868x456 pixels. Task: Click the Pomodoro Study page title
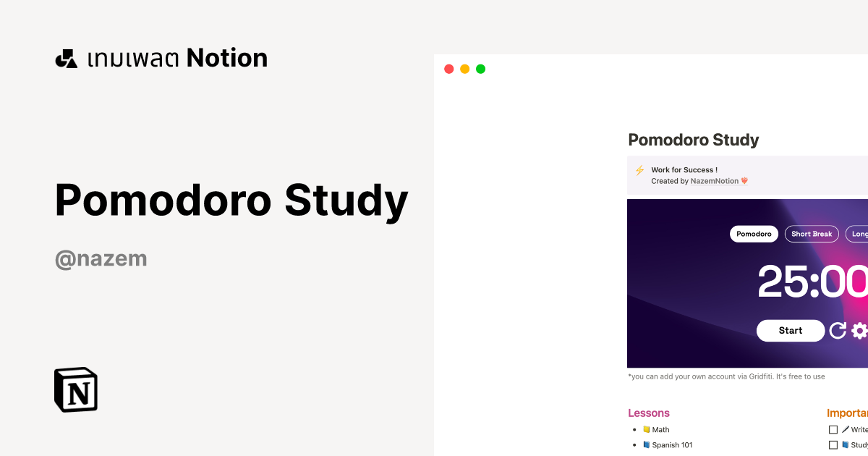693,140
